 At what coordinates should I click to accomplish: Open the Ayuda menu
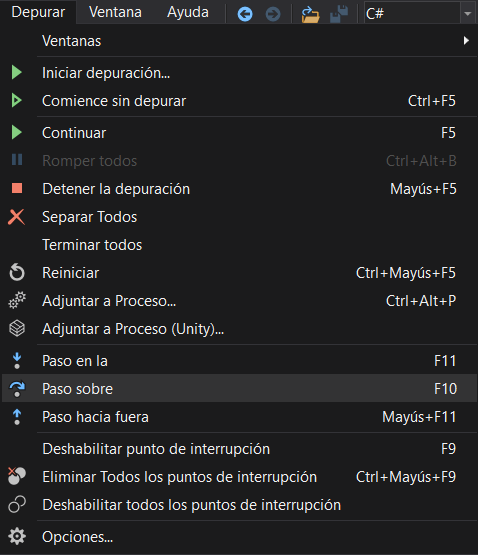tap(188, 12)
